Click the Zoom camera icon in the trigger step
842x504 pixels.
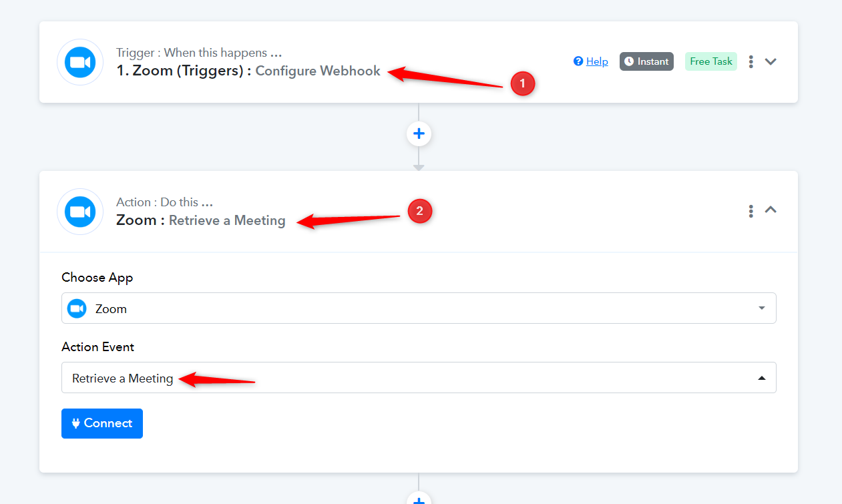(x=80, y=62)
